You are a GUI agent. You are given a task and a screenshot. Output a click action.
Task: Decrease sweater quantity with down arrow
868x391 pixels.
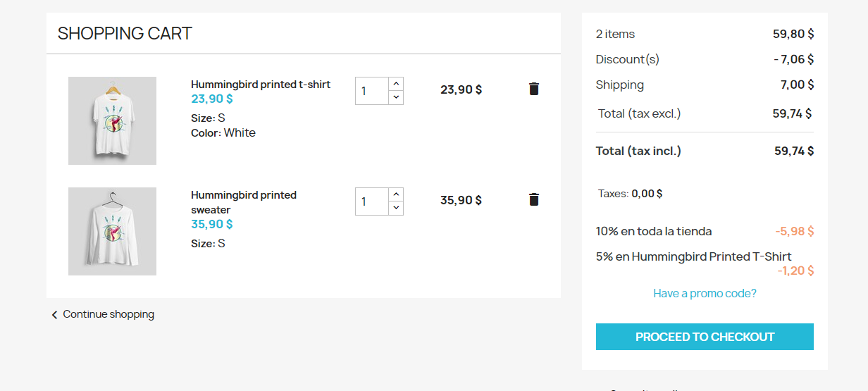coord(396,208)
